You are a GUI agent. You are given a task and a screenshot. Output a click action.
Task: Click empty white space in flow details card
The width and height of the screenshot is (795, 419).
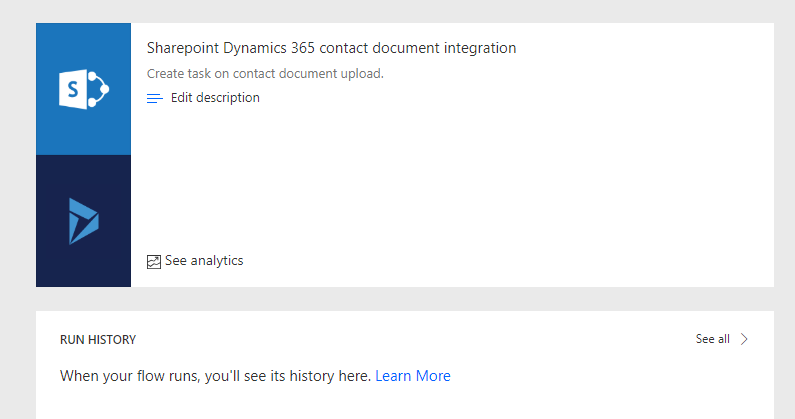coord(500,180)
